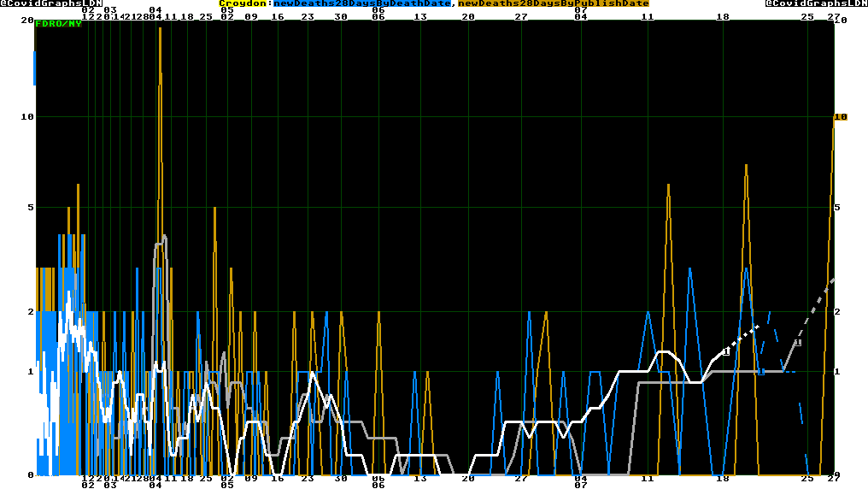Viewport: 868px width, 489px height.
Task: Click bottom axis label 18 between 11 and 25
Action: tap(723, 479)
